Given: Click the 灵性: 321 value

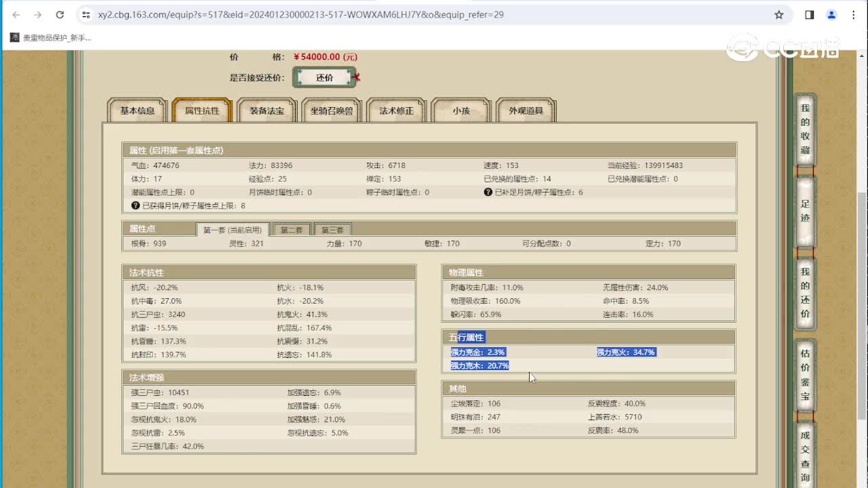Looking at the screenshot, I should [x=246, y=243].
